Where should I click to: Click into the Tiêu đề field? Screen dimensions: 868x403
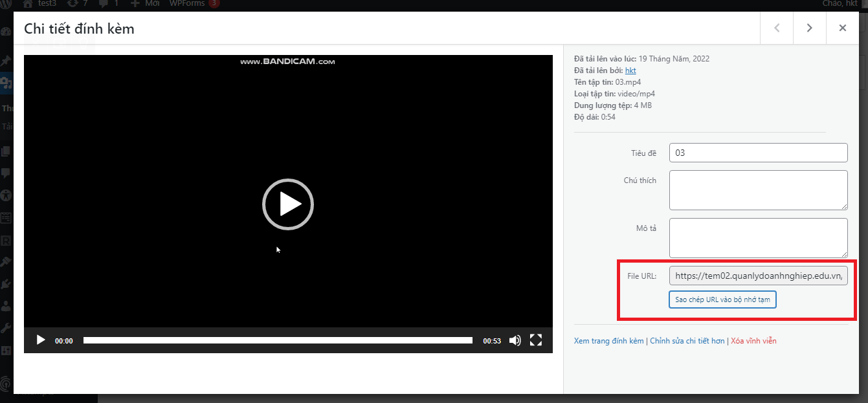[x=758, y=153]
